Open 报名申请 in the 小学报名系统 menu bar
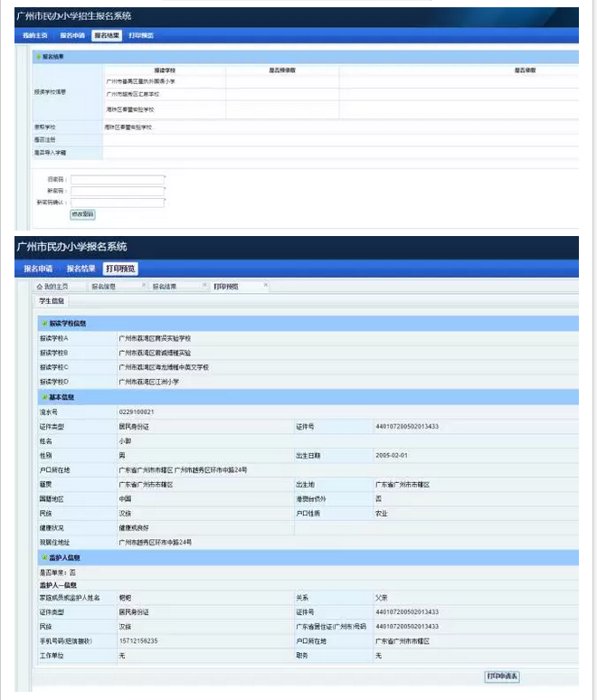 (38, 269)
